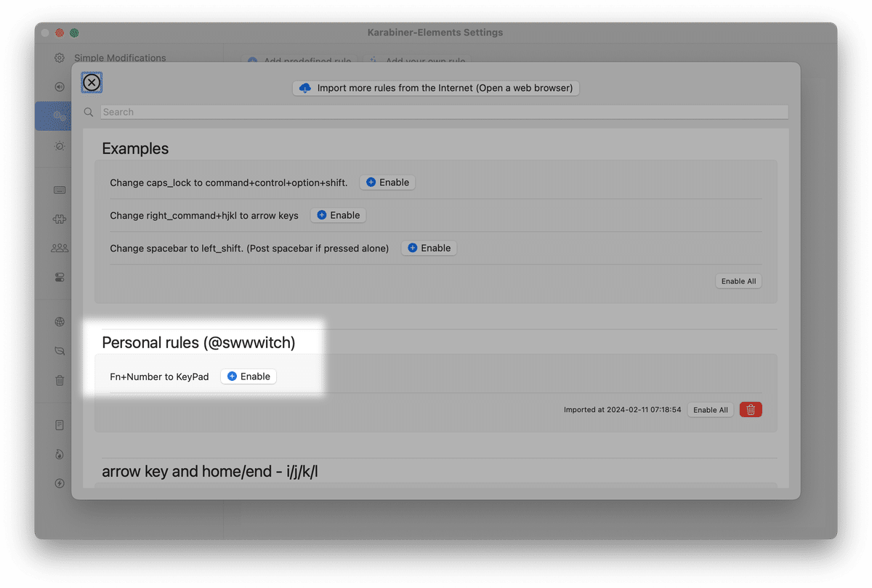Click the magnifier icon beside Search
The width and height of the screenshot is (872, 588).
point(89,112)
